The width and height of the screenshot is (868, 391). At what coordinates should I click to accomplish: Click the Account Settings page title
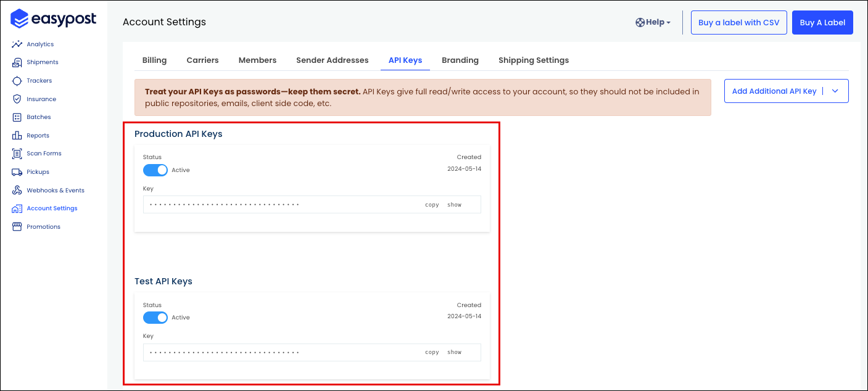(x=164, y=22)
